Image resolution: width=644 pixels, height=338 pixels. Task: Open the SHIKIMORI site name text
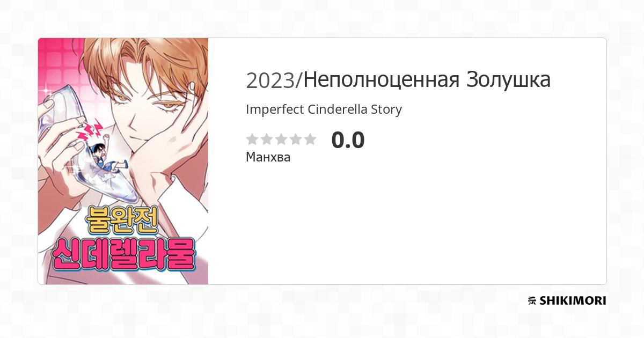[x=573, y=301]
